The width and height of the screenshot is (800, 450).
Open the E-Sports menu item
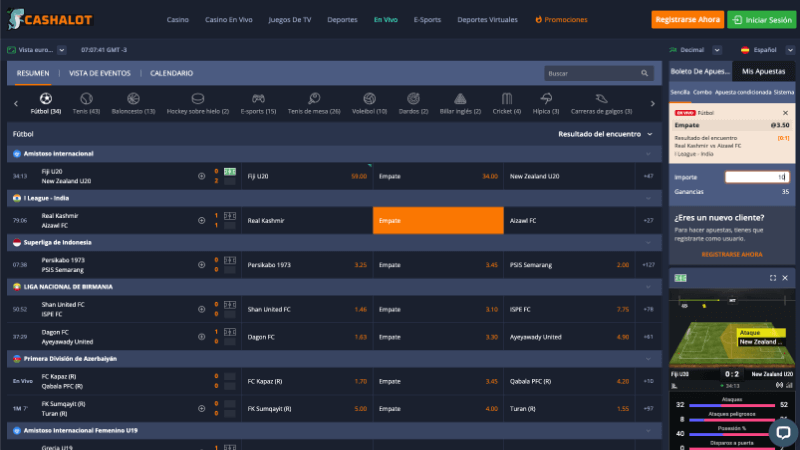pos(427,20)
